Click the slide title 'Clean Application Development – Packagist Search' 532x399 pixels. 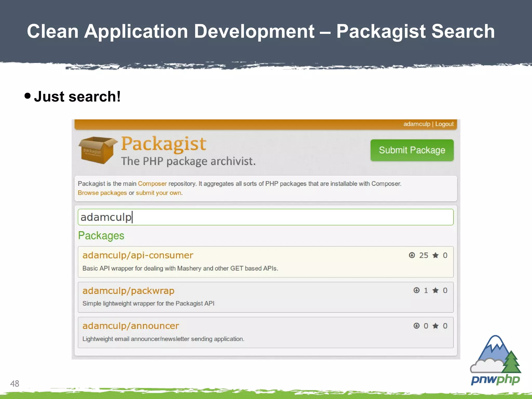coord(261,31)
